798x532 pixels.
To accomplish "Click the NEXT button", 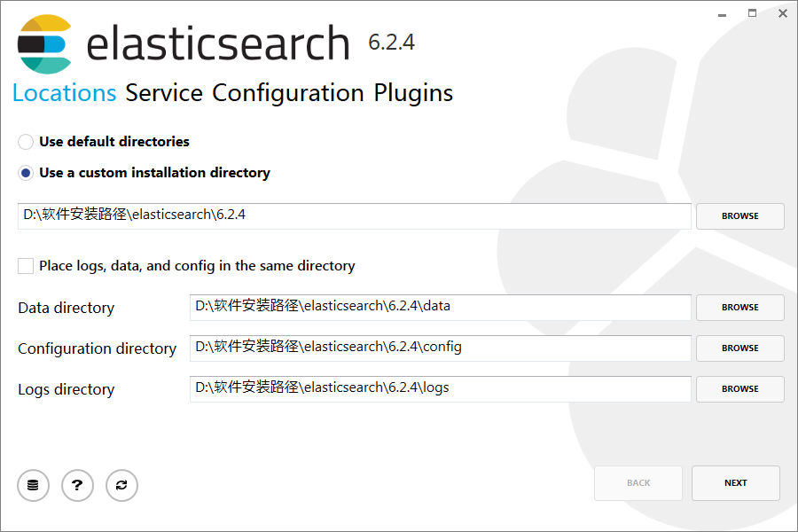I will 736,483.
